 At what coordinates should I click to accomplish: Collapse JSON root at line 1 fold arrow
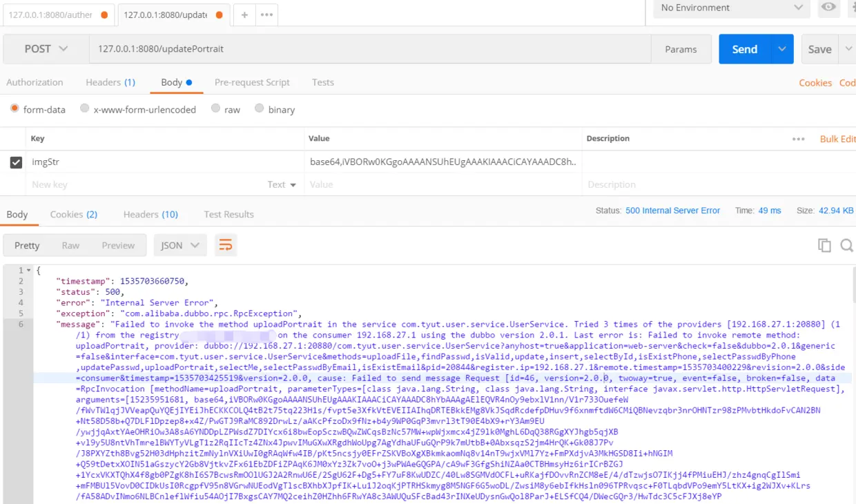click(x=28, y=270)
